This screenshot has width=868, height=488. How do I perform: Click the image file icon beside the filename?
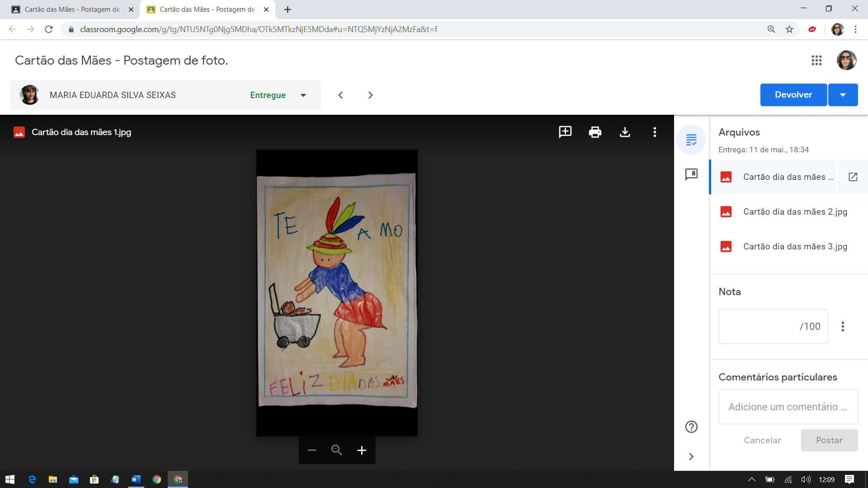[19, 132]
